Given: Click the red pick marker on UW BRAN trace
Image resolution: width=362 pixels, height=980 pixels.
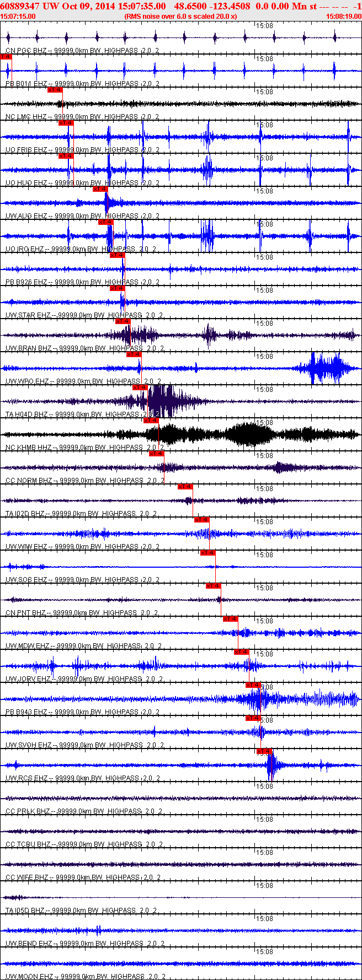Looking at the screenshot, I should click(x=123, y=321).
